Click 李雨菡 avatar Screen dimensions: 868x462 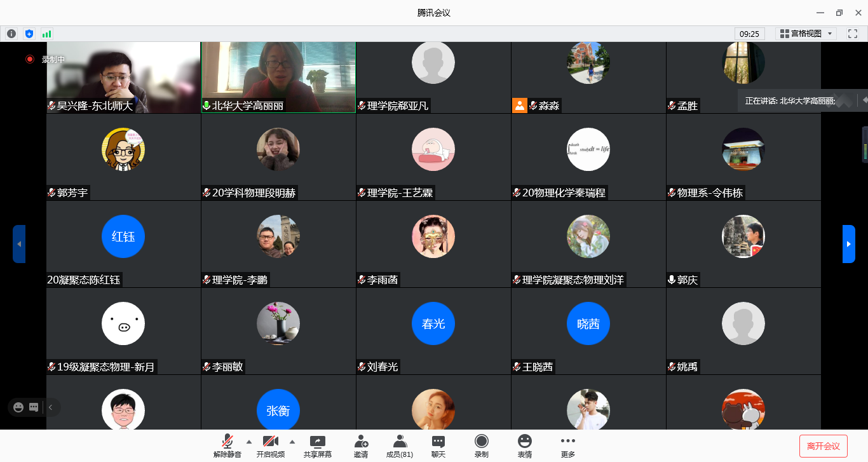pos(433,236)
